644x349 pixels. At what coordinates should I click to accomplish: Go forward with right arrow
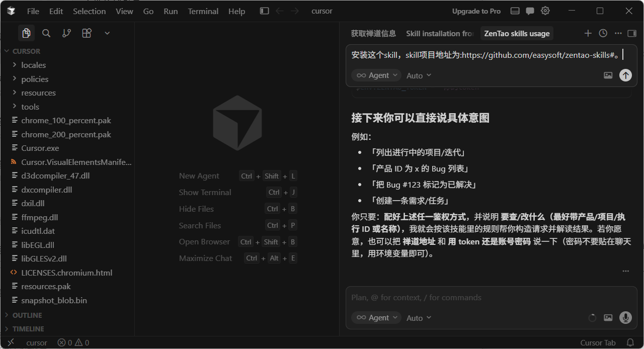[295, 11]
